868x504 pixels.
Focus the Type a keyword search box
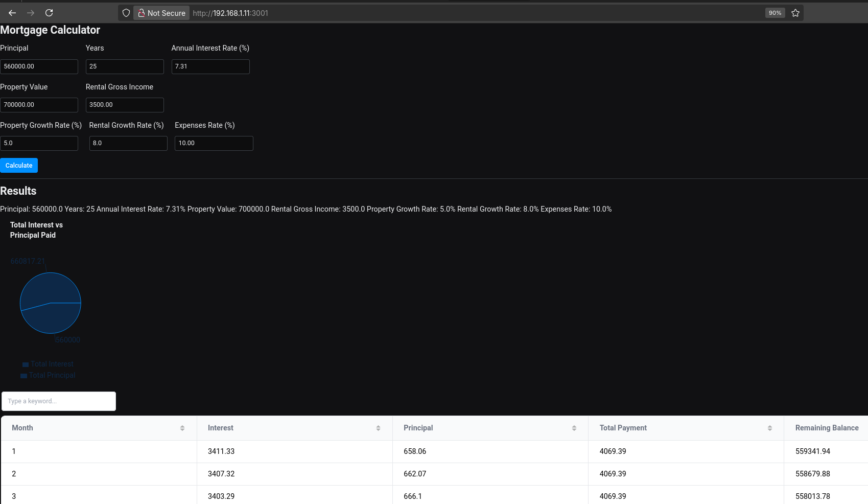[x=59, y=401]
